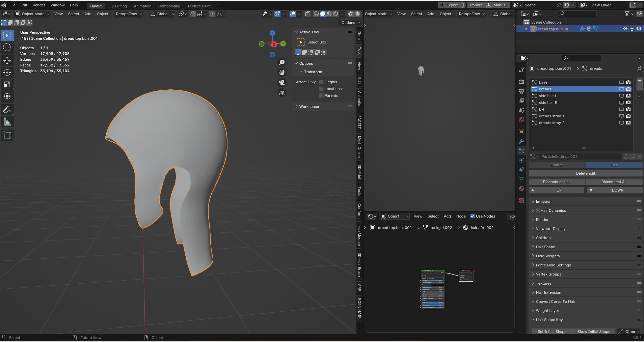Select the Move tool

click(x=7, y=61)
